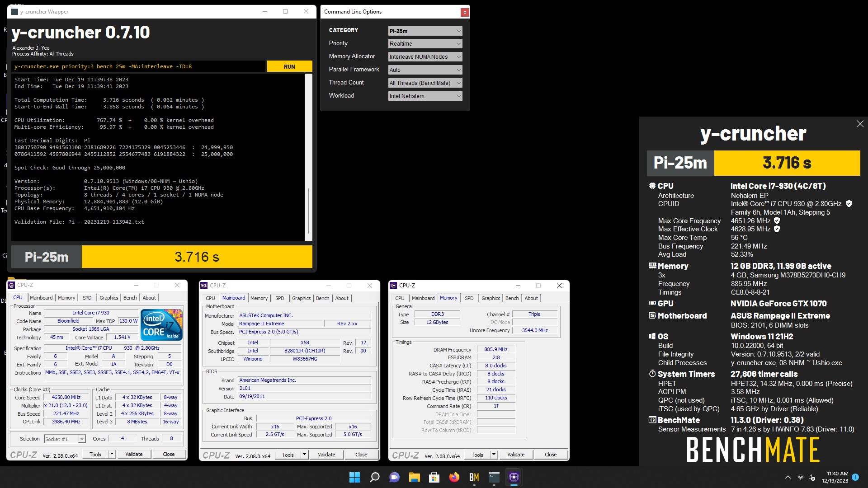Screen dimensions: 868x488
Task: Click the Memory section icon in BenchMate
Action: click(x=652, y=266)
